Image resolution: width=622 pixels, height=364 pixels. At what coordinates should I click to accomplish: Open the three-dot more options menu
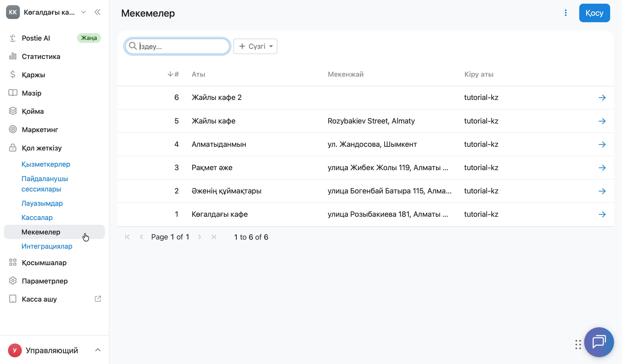tap(566, 13)
